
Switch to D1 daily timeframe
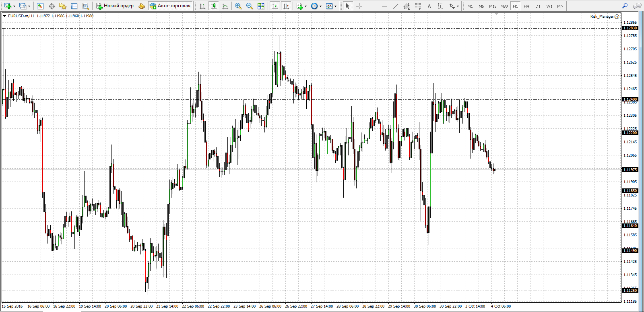pos(538,6)
